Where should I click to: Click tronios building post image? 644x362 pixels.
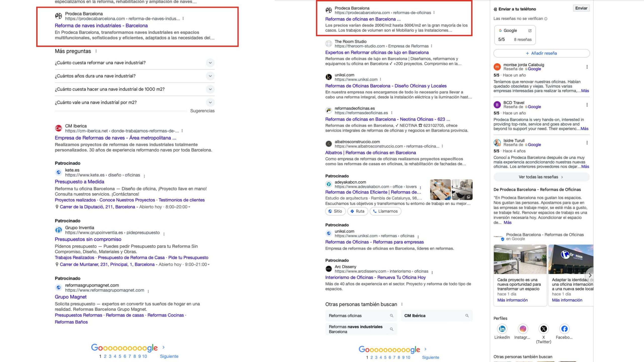tap(571, 259)
